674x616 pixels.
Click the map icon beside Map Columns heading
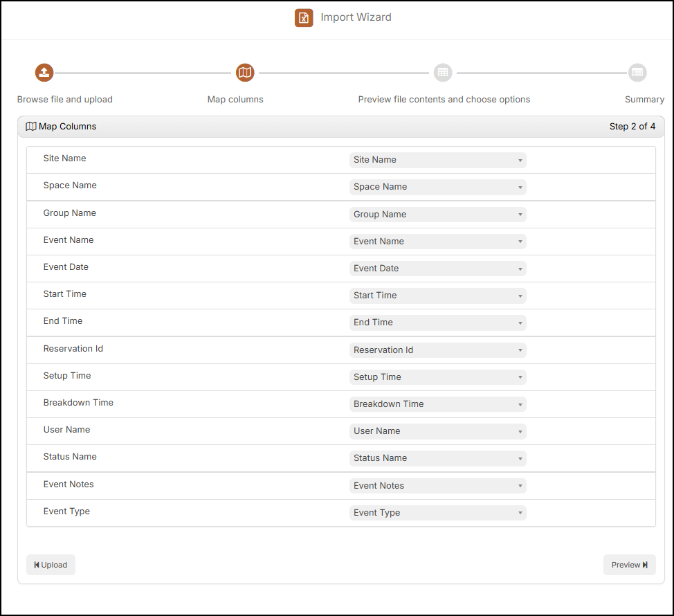[x=31, y=127]
